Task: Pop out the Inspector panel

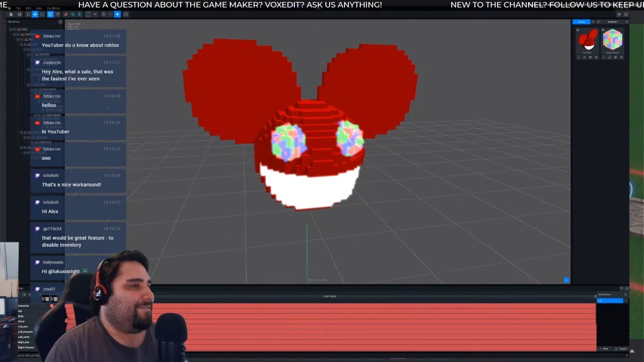Action: [x=627, y=22]
